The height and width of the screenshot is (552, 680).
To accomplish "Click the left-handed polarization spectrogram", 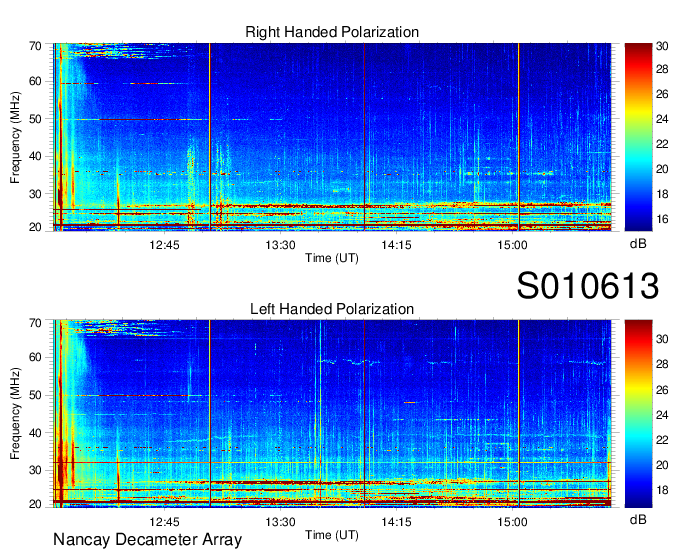I will [x=332, y=414].
